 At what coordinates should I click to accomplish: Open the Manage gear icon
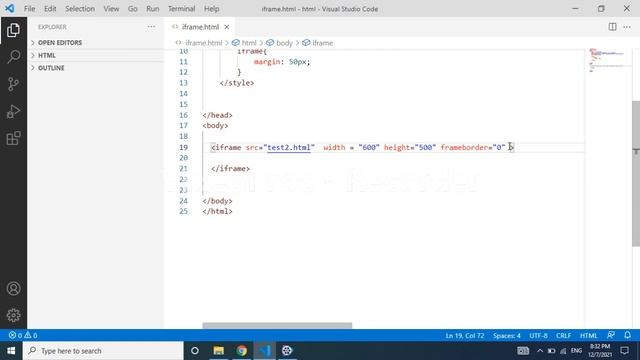tap(13, 315)
